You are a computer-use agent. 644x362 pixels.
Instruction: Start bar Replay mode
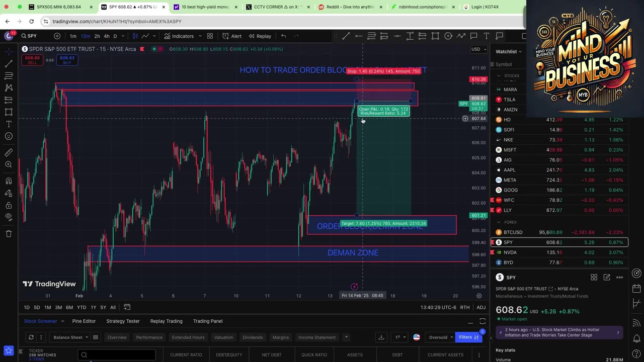click(x=260, y=36)
